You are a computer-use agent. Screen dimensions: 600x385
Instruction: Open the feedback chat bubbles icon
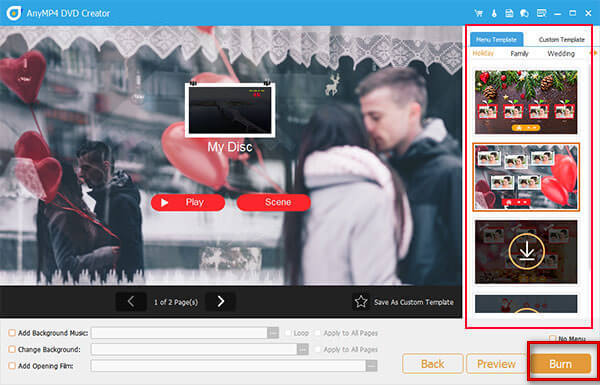point(525,13)
